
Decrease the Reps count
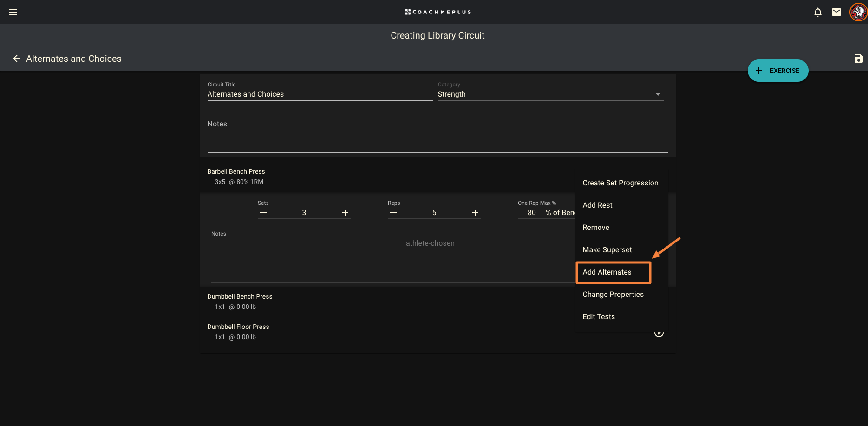(x=393, y=213)
